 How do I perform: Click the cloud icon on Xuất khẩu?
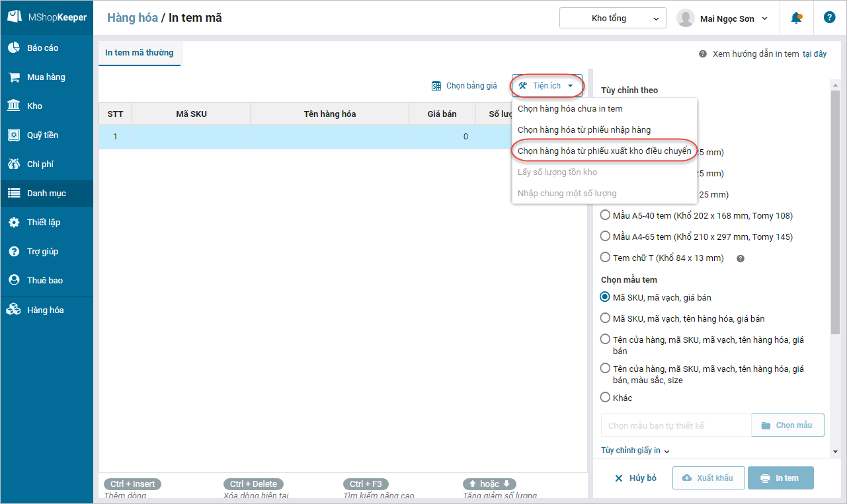coord(687,478)
